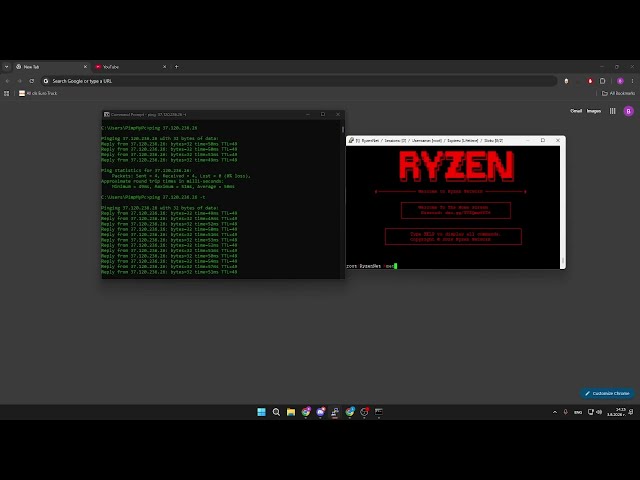Image resolution: width=640 pixels, height=480 pixels.
Task: Show hidden system tray icons
Action: 555,412
